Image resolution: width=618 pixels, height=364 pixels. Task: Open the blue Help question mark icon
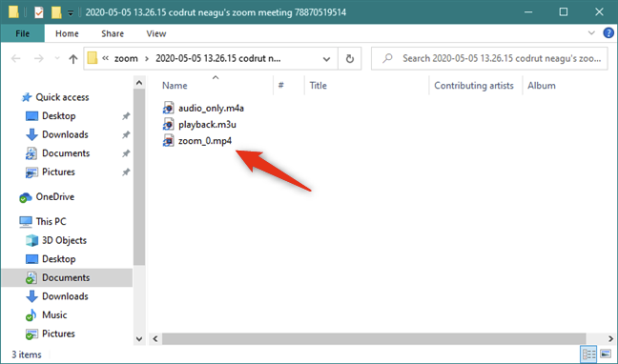pyautogui.click(x=608, y=33)
